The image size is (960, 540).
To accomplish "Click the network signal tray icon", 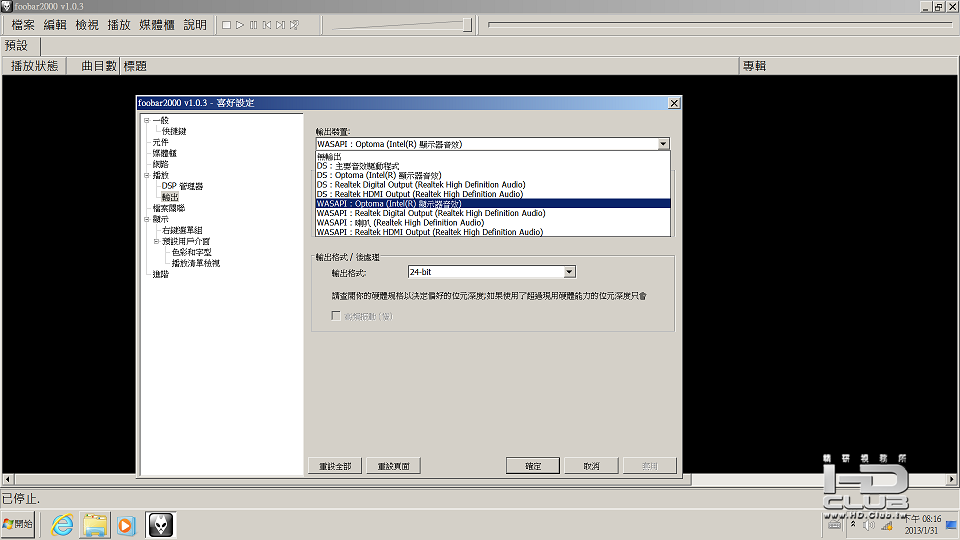I will click(x=887, y=525).
